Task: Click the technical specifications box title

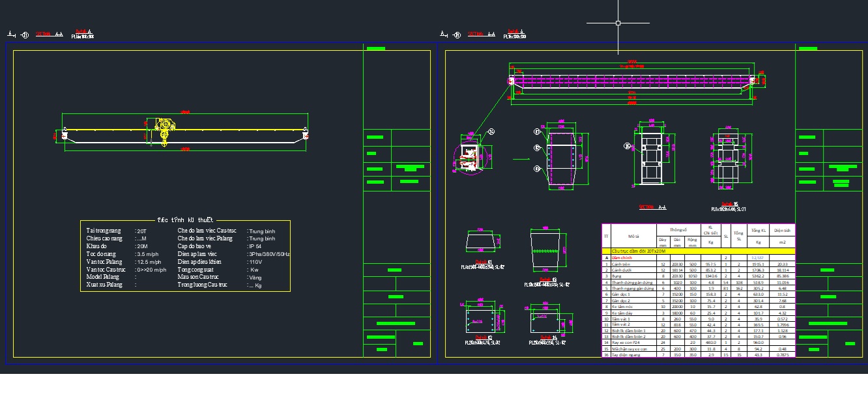Action: pos(186,220)
